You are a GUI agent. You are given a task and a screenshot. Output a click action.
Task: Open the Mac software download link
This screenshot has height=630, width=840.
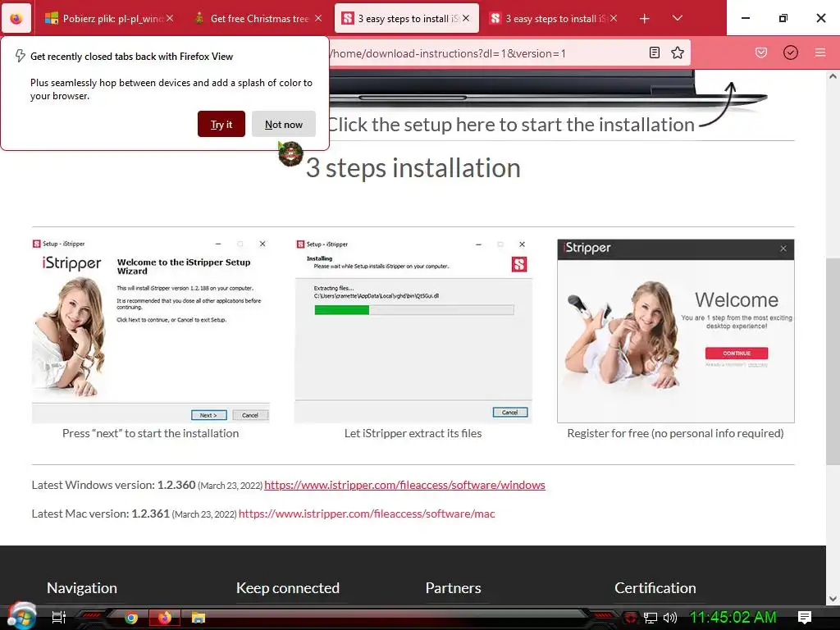click(x=367, y=514)
